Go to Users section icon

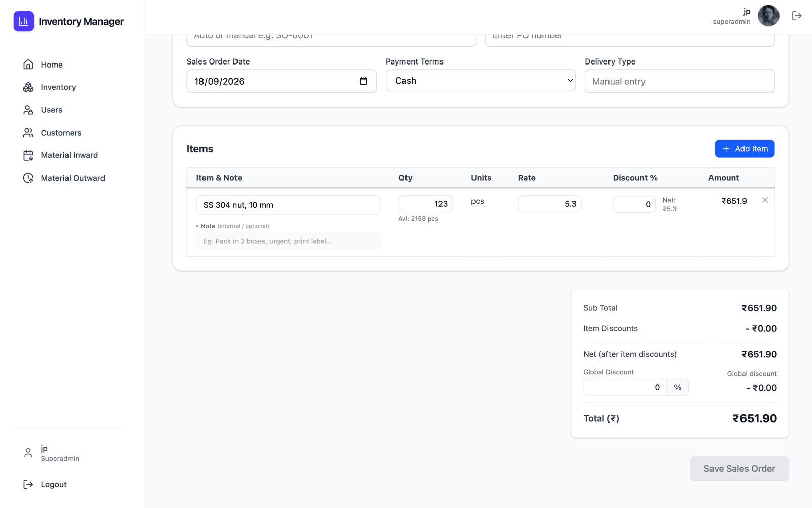tap(28, 110)
